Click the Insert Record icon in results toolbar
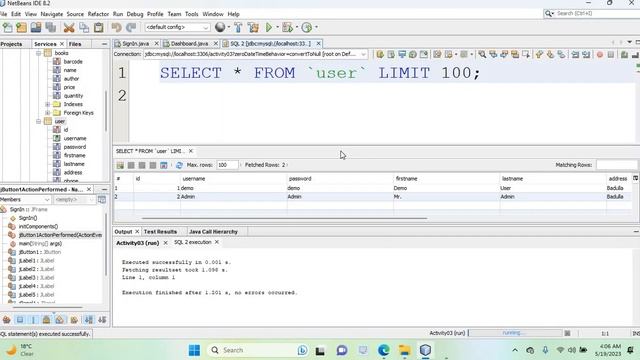The height and width of the screenshot is (360, 640). click(120, 165)
